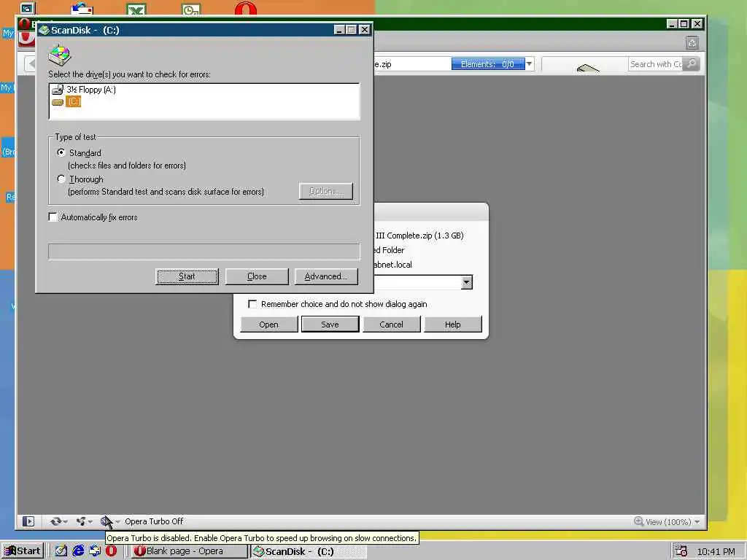The height and width of the screenshot is (560, 747).
Task: Click the clock desktop shortcut icon
Action: [x=191, y=9]
